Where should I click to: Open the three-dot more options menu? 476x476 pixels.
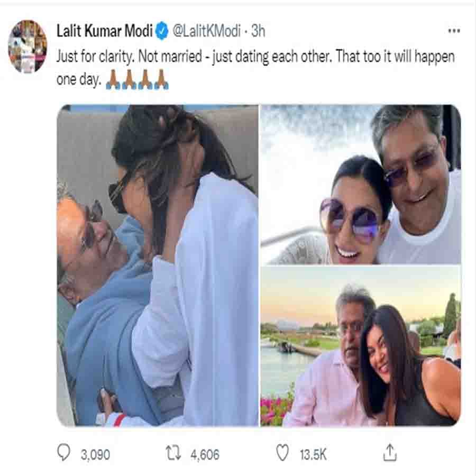point(453,31)
